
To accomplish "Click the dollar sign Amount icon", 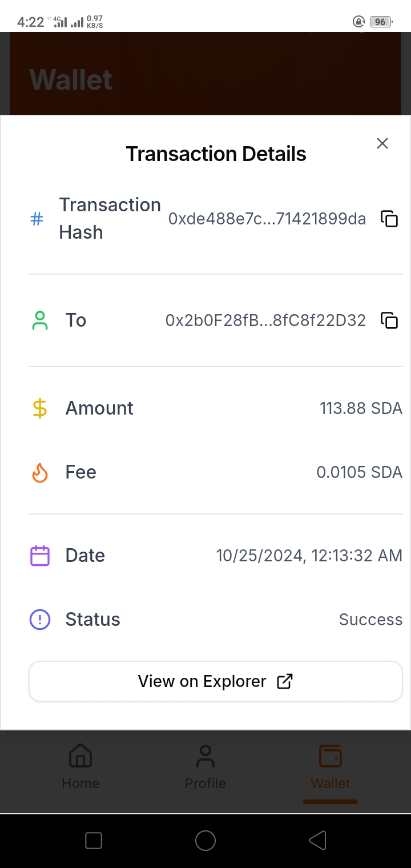I will pyautogui.click(x=39, y=408).
